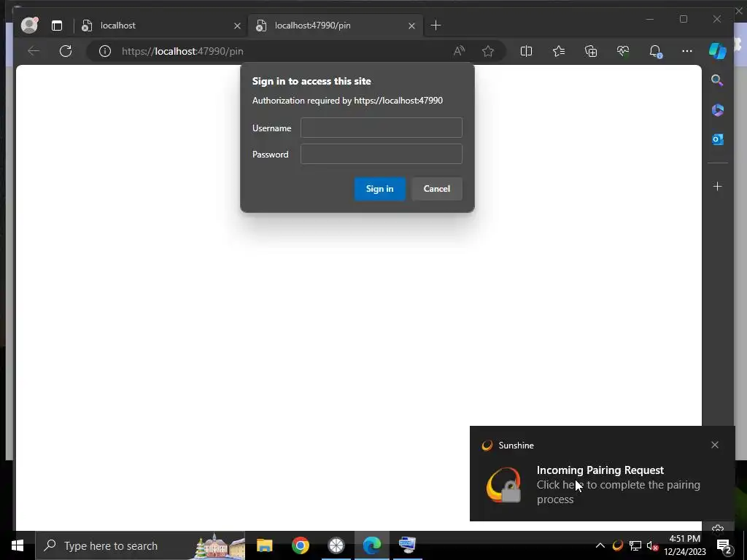The height and width of the screenshot is (560, 747).
Task: Refresh the page with reload icon
Action: [66, 51]
